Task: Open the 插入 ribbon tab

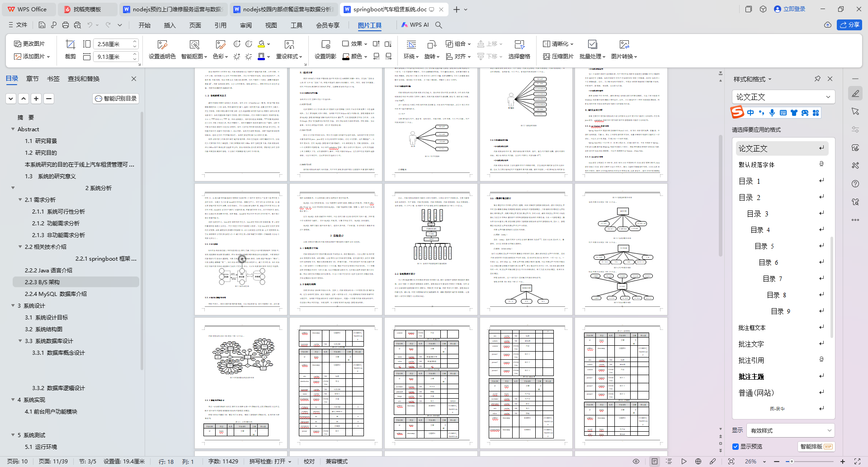Action: tap(170, 25)
